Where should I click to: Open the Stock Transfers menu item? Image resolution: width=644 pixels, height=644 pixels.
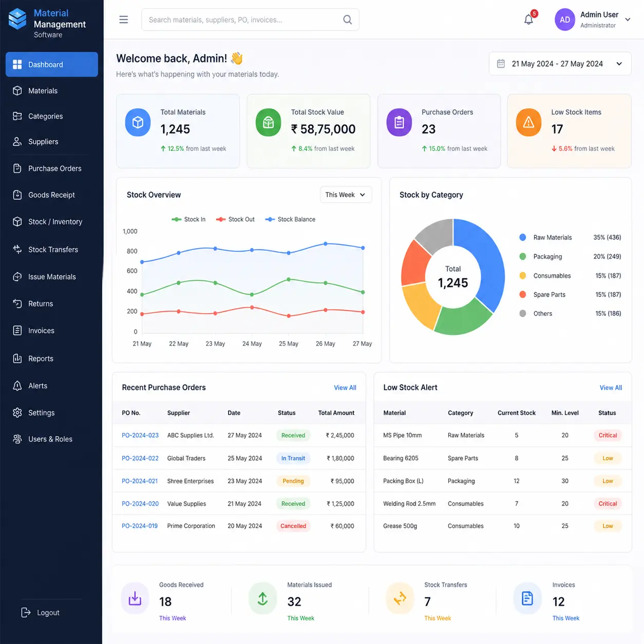click(x=52, y=249)
